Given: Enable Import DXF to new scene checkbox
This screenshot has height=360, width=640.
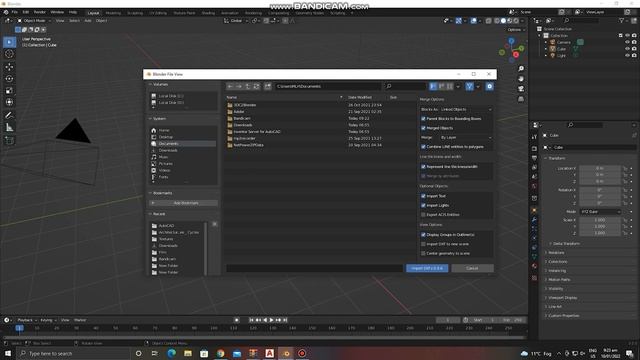Looking at the screenshot, I should 423,244.
